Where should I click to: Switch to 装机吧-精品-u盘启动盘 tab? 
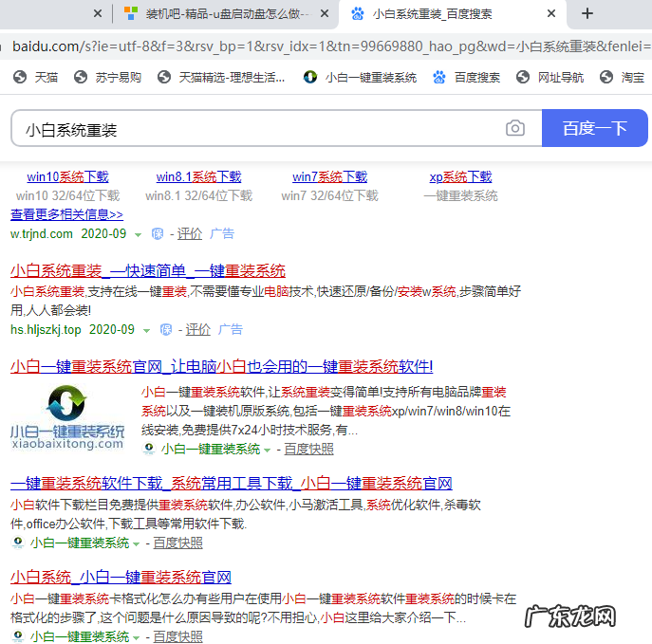coord(226,14)
